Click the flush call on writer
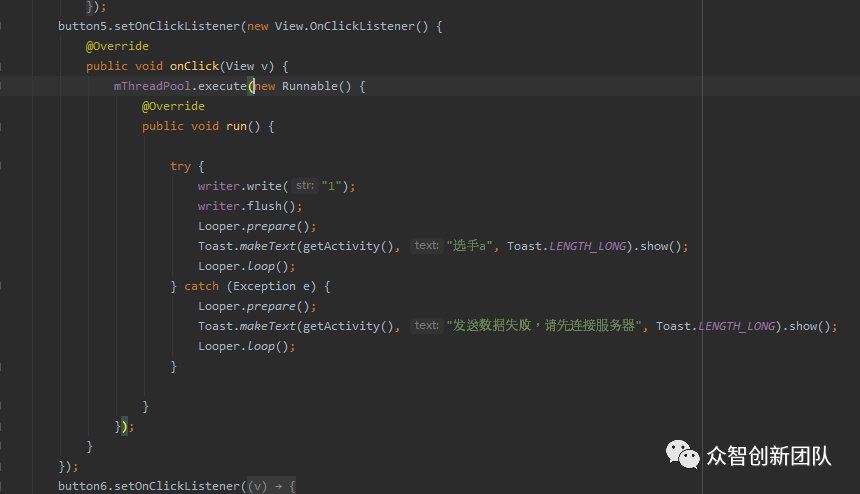860x494 pixels. (264, 206)
